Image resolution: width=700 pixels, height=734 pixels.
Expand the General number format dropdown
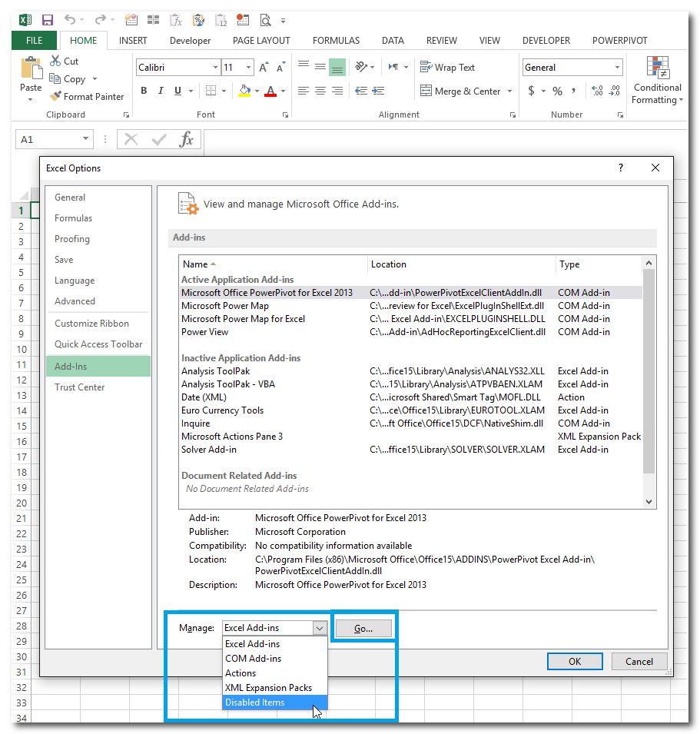(x=617, y=68)
